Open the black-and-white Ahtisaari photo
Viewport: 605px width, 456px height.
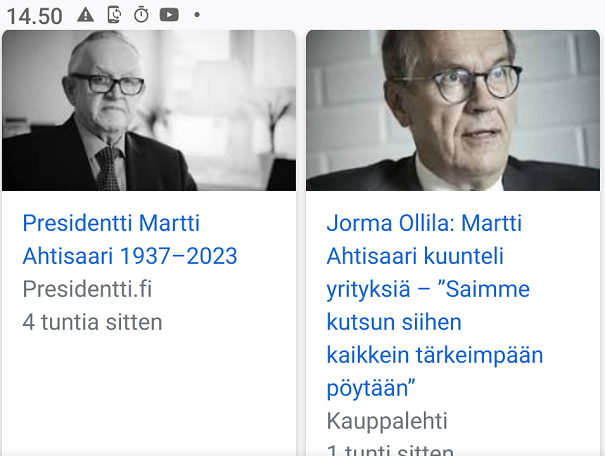148,110
